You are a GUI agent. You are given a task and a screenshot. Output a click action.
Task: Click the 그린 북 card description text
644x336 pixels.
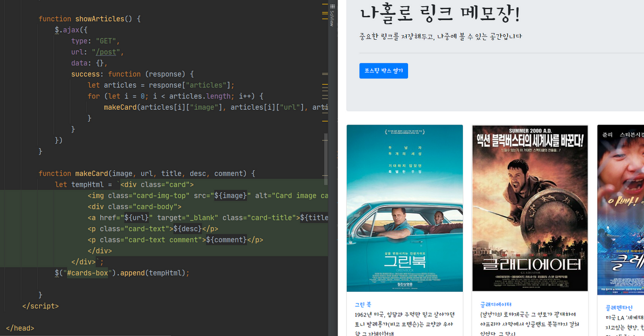coord(405,324)
